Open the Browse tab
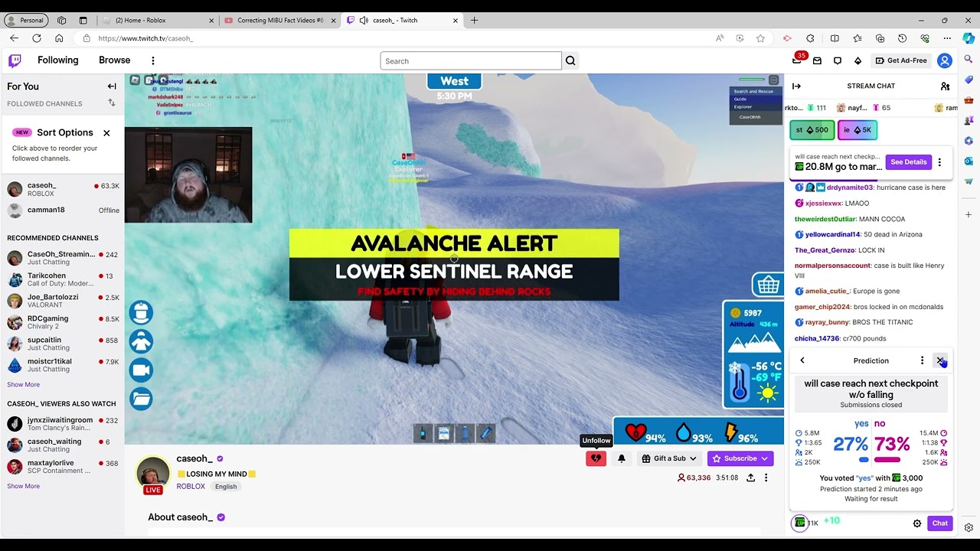Image resolution: width=980 pixels, height=551 pixels. click(115, 60)
